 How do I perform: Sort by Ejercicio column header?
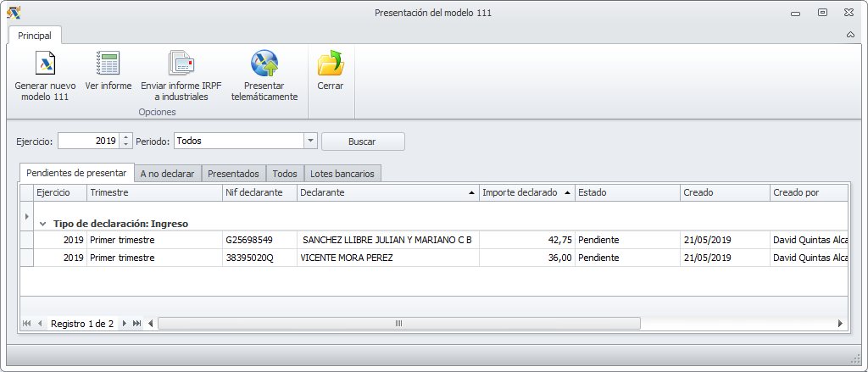tap(60, 192)
